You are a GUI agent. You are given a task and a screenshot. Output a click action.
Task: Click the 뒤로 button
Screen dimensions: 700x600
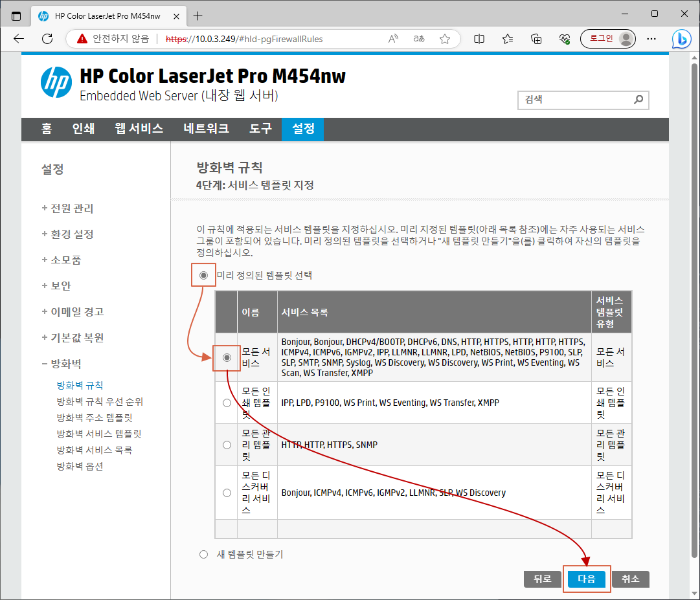coord(543,579)
